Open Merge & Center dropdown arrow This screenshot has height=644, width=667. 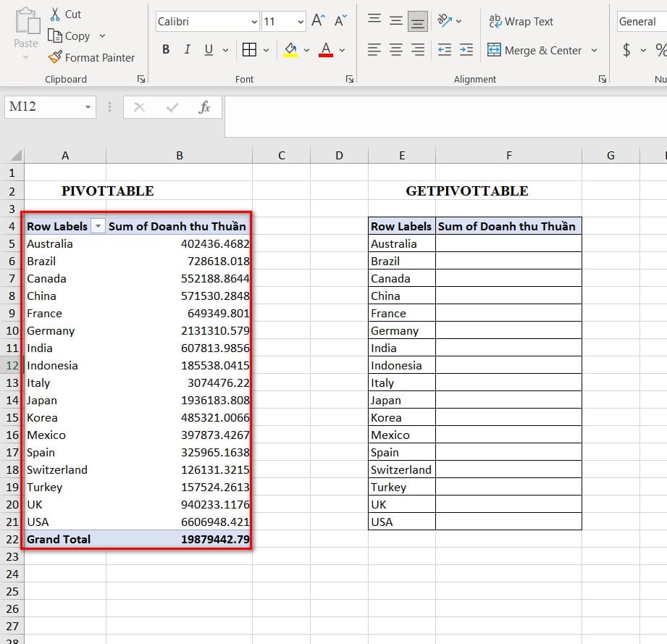click(595, 50)
